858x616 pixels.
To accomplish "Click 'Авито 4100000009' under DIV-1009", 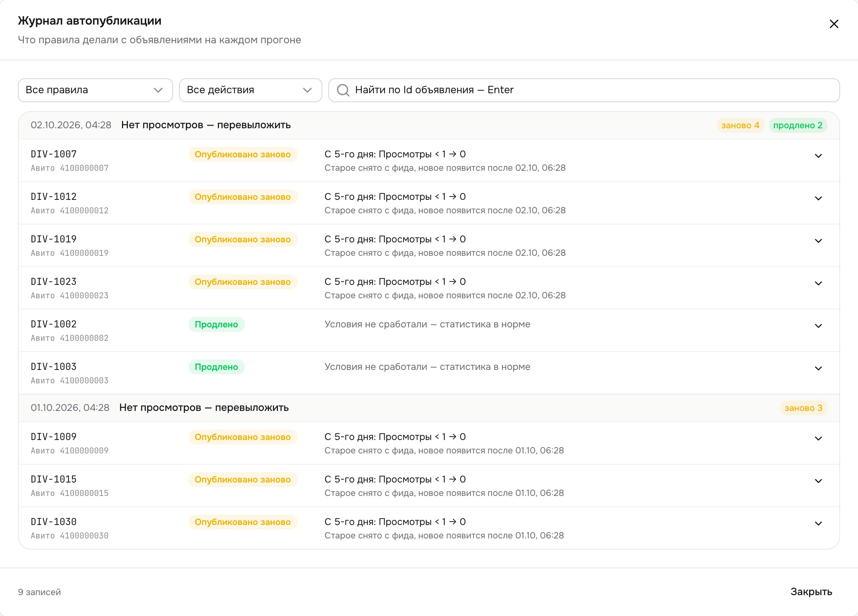I will pyautogui.click(x=70, y=450).
